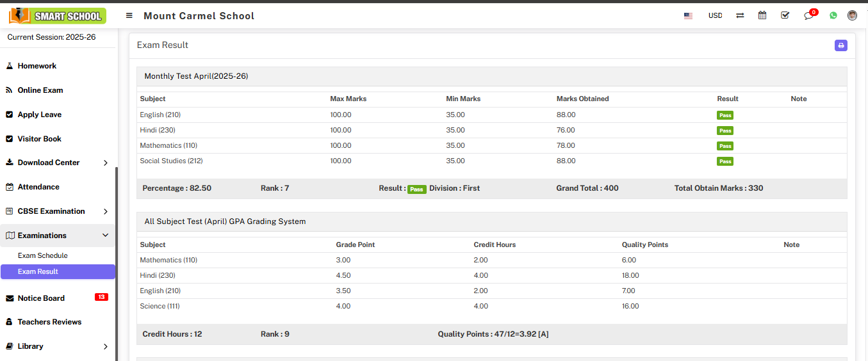The image size is (868, 361).
Task: Open chat notifications speech bubble icon
Action: [x=808, y=16]
